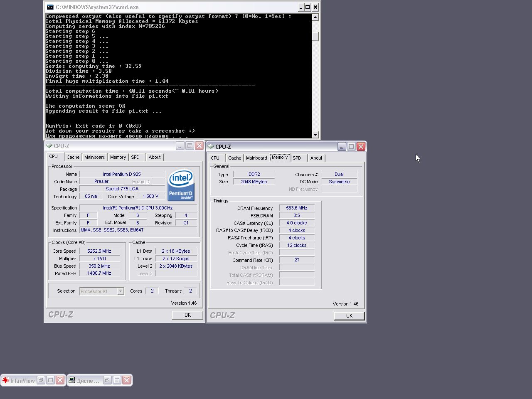Click the CAS# Latency value 4.0 clocks
The height and width of the screenshot is (399, 532).
tap(297, 223)
